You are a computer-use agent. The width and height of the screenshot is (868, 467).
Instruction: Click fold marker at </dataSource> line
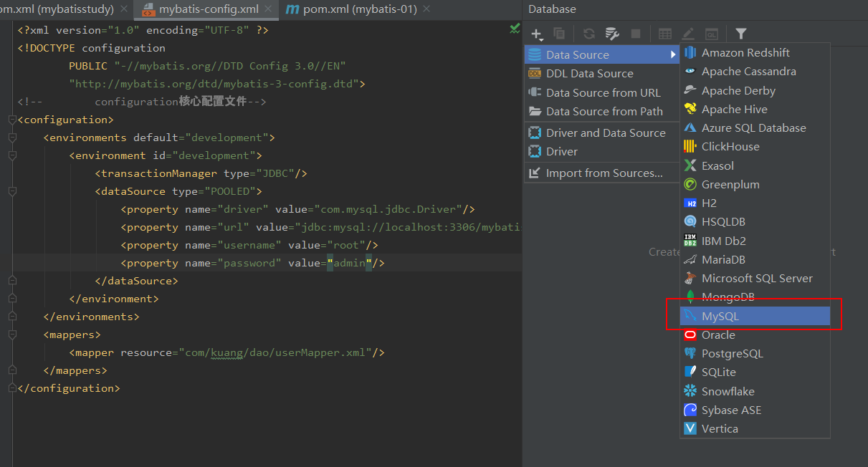click(12, 281)
